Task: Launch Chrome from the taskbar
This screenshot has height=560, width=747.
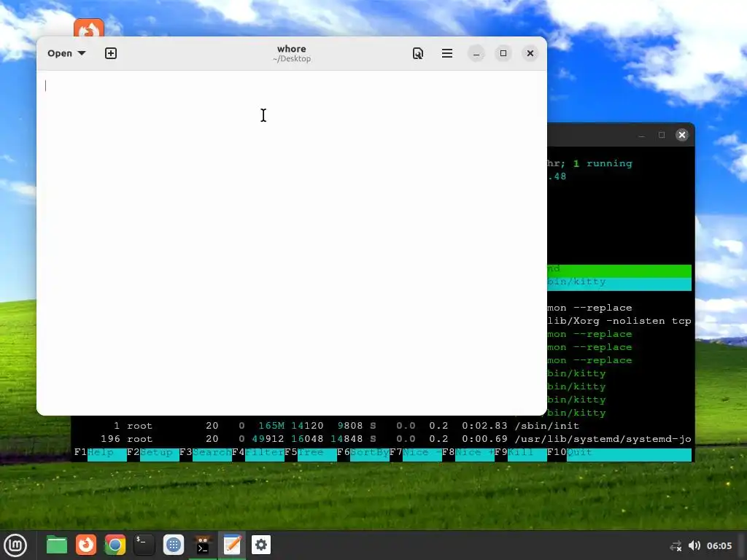Action: pos(115,545)
